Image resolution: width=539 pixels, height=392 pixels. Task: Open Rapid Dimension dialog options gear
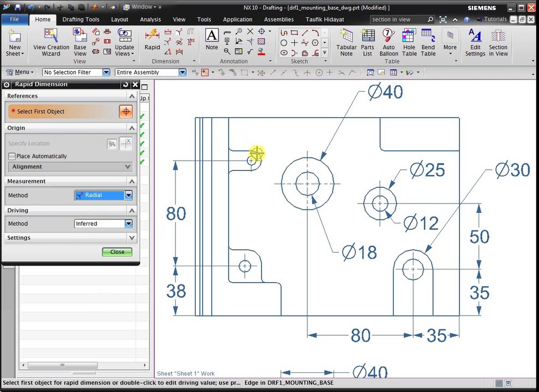7,84
